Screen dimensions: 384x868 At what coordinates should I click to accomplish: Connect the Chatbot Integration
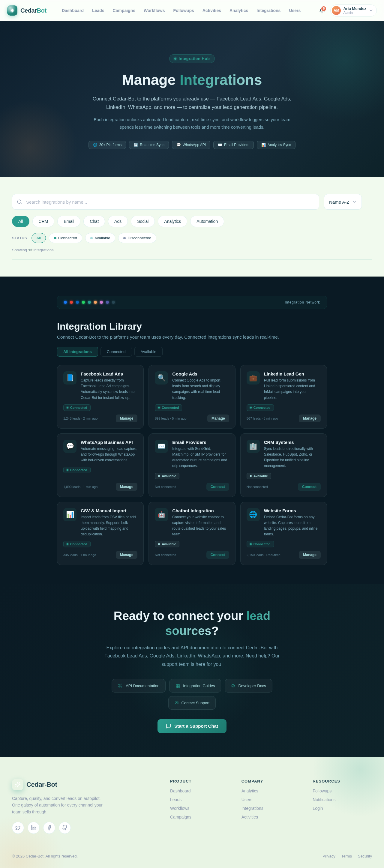[x=217, y=555]
